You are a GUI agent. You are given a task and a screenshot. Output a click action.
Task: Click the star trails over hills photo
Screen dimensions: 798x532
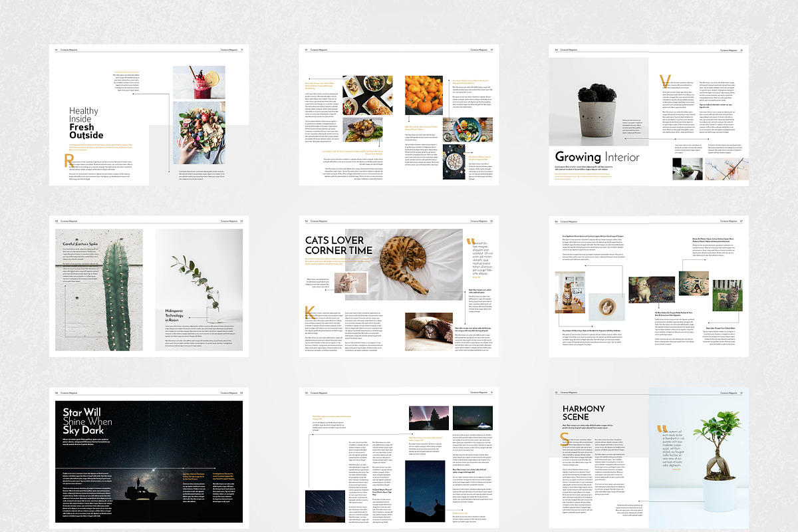324,507
